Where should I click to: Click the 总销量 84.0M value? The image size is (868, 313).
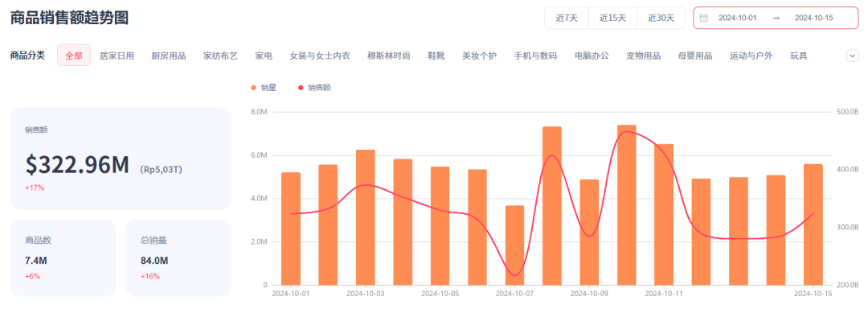pos(154,261)
